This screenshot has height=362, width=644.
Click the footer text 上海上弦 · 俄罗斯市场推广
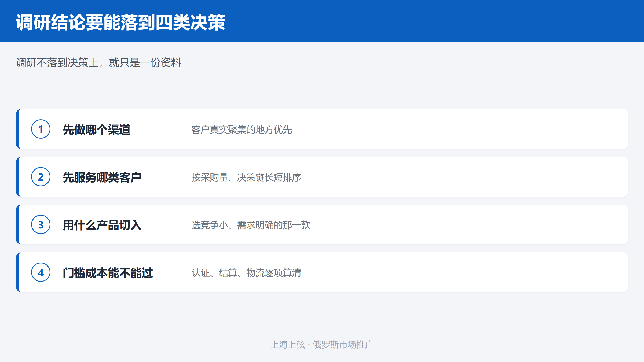(322, 345)
